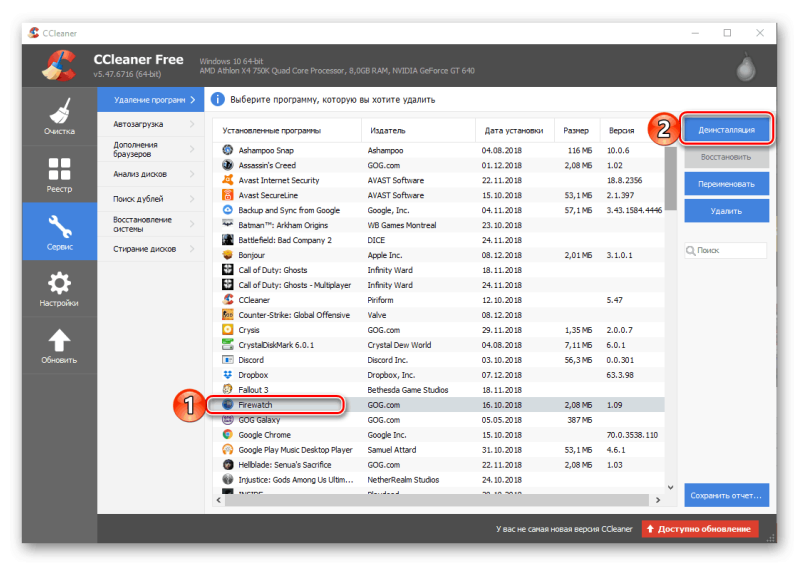Viewport: 800px width, 566px height.
Task: Click Сохранить отчет button
Action: pyautogui.click(x=727, y=495)
